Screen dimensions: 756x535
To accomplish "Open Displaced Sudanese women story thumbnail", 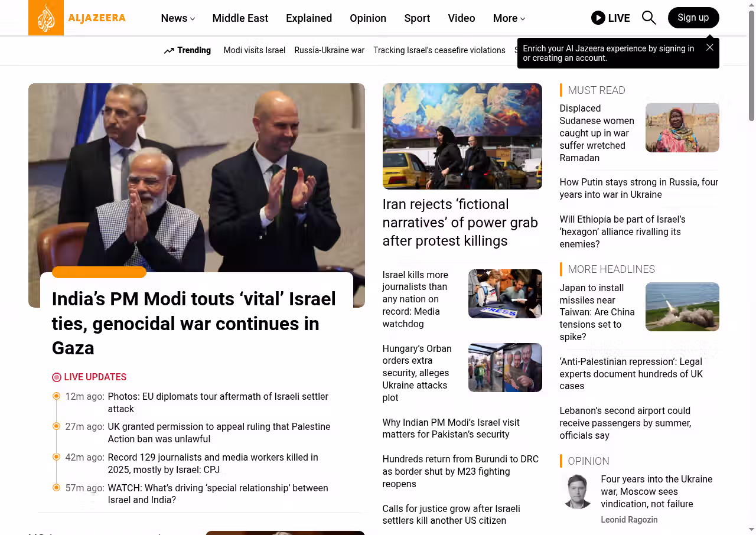I will [682, 128].
